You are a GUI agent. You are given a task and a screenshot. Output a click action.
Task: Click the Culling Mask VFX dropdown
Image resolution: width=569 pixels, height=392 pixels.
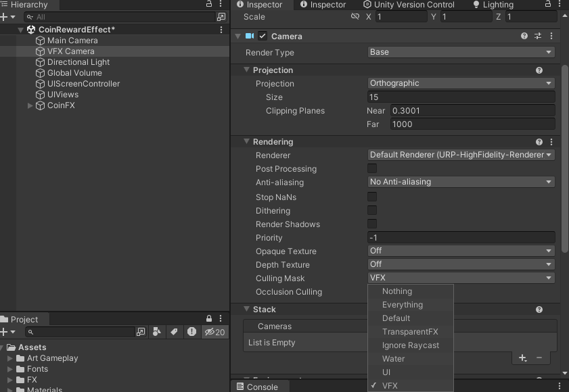coord(461,278)
